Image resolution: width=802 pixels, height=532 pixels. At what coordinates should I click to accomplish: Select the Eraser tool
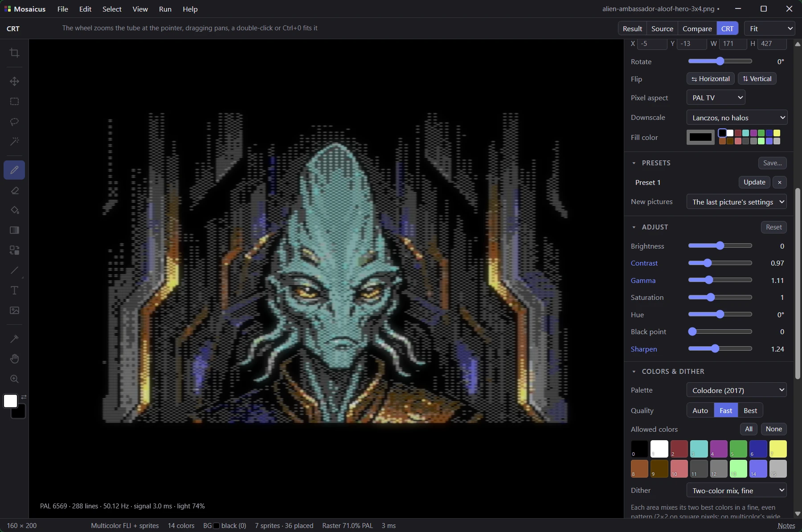click(x=14, y=190)
